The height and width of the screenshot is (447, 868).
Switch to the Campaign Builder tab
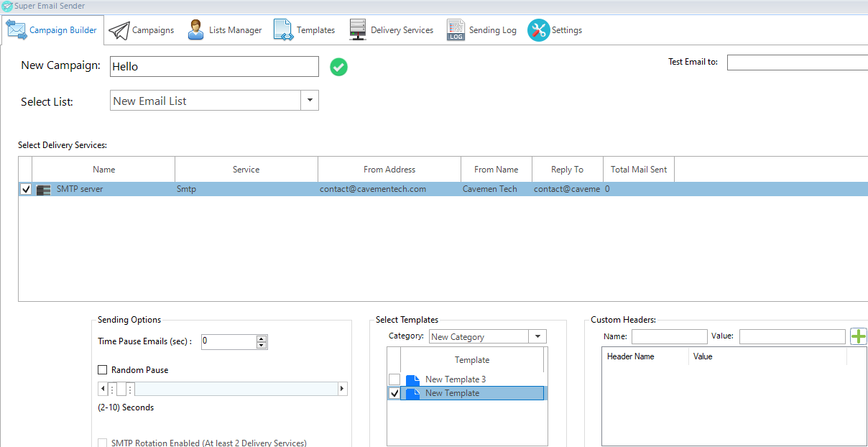[x=53, y=29]
